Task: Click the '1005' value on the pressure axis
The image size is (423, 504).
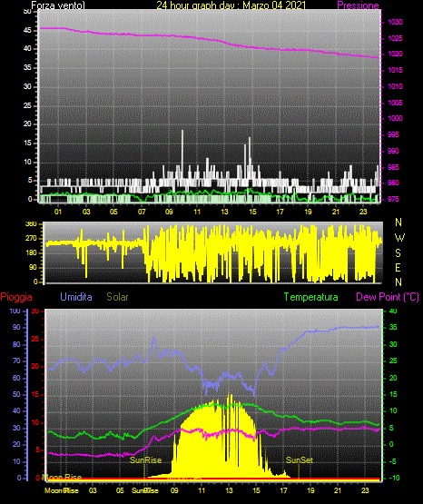Action: click(x=395, y=103)
